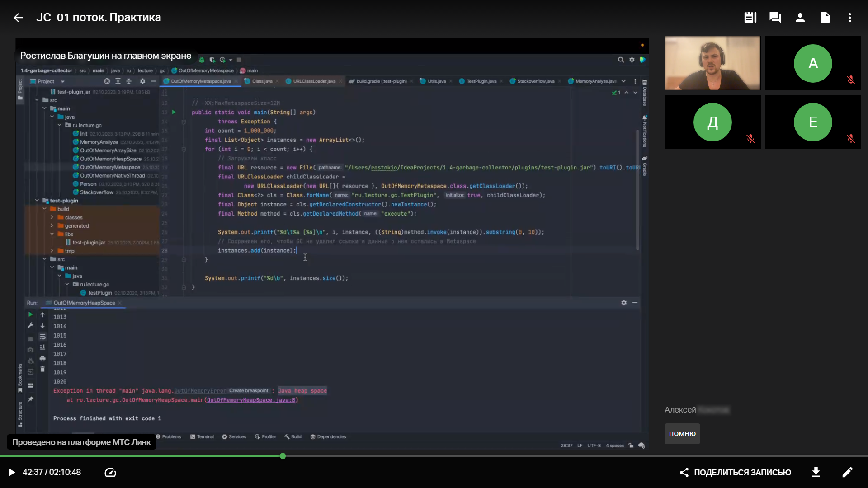Image resolution: width=868 pixels, height=488 pixels.
Task: Go back with the arrow icon
Action: (18, 18)
